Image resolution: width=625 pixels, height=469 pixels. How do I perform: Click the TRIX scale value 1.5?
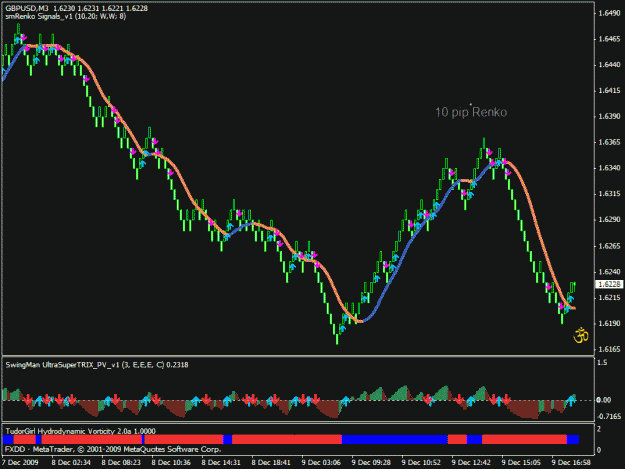click(602, 362)
